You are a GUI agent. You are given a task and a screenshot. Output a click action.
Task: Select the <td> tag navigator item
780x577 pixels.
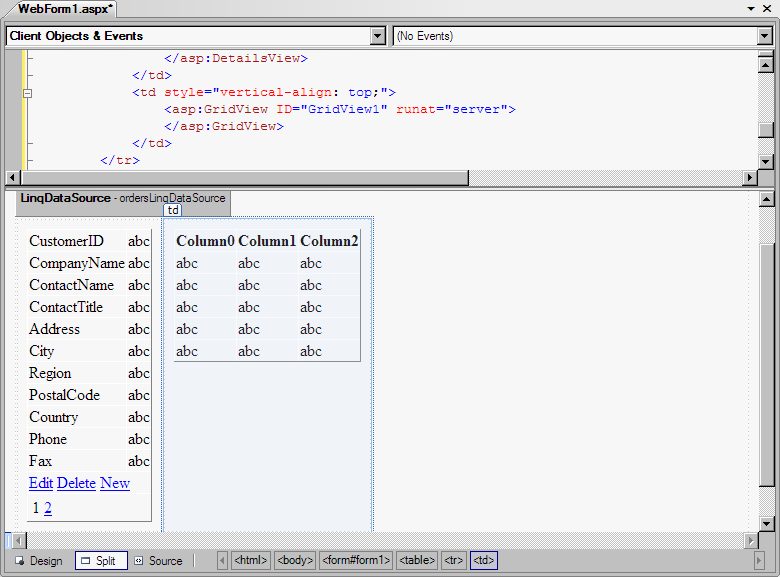pos(484,560)
